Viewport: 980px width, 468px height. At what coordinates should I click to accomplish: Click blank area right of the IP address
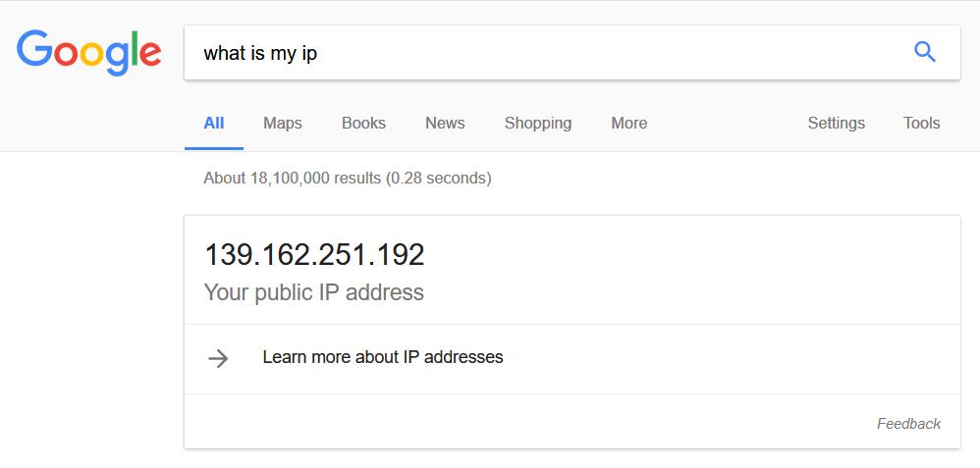687,255
